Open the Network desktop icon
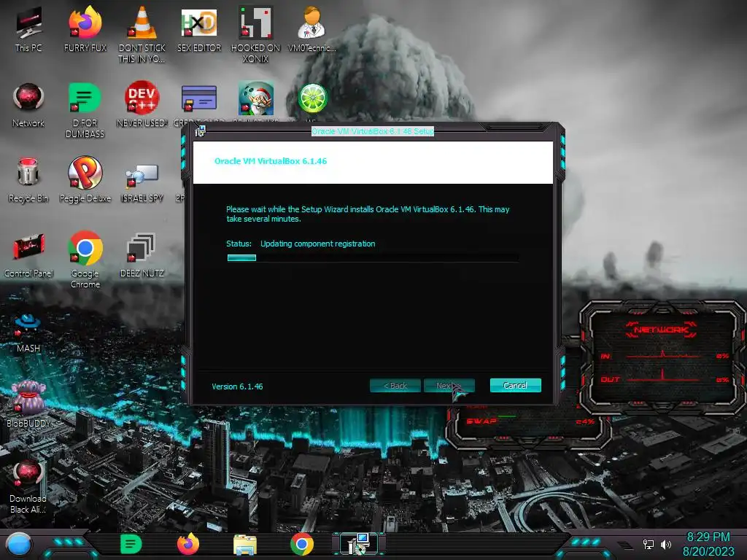The height and width of the screenshot is (560, 747). (28, 105)
